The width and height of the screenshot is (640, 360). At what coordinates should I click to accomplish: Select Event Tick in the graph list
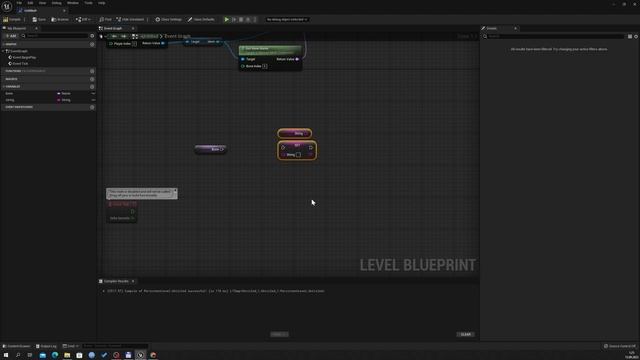click(x=20, y=64)
